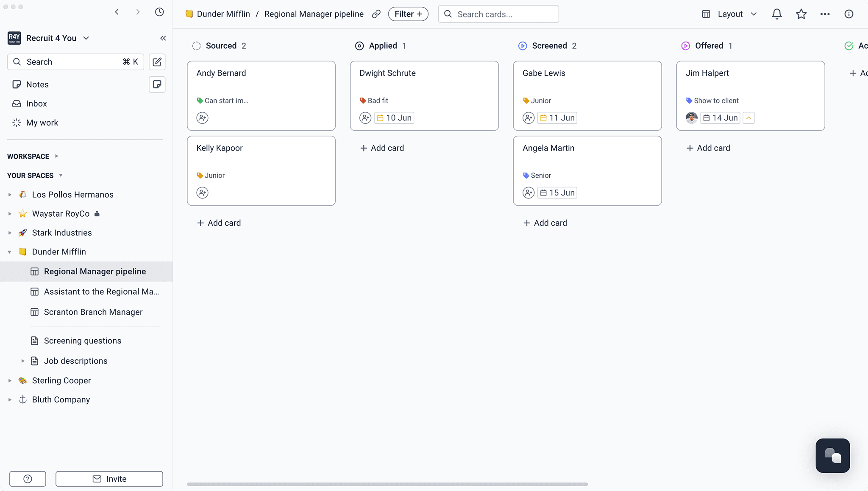Assign a member on Andy Bernard card

(x=203, y=118)
